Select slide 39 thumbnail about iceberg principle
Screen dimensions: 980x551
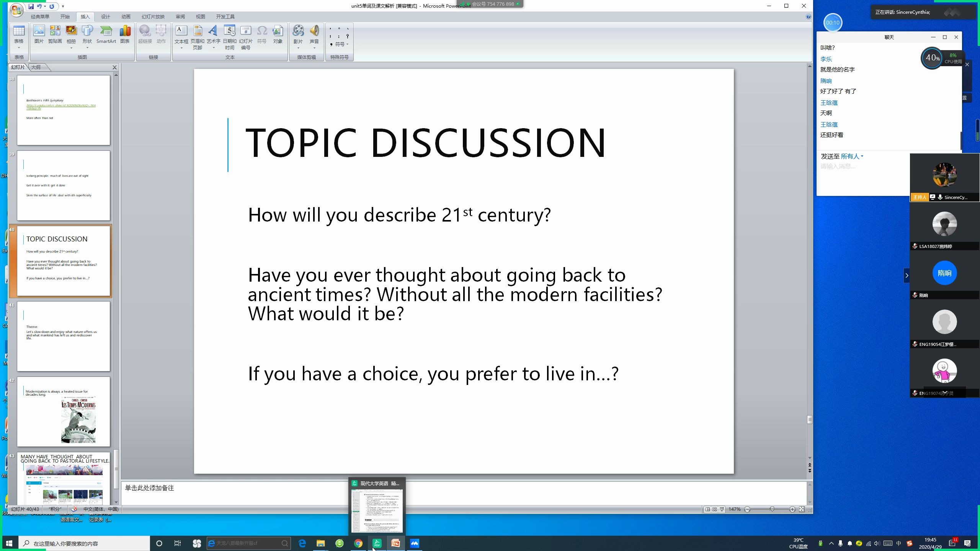[64, 186]
